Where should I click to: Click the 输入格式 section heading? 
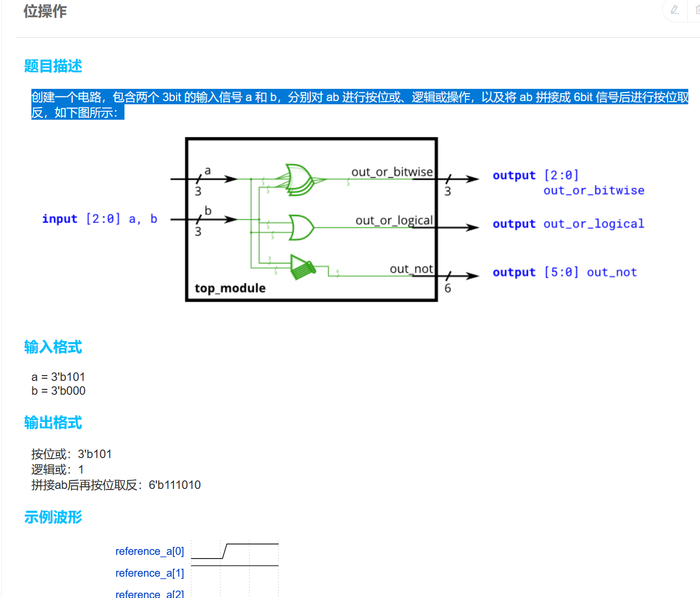[53, 347]
